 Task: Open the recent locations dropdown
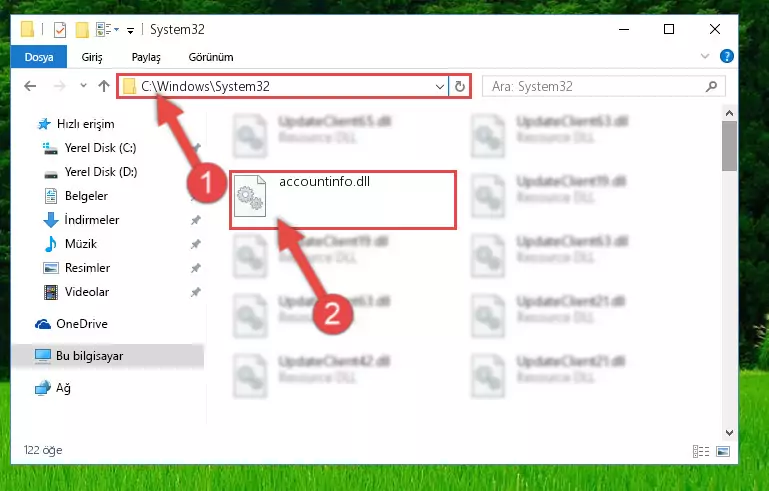pyautogui.click(x=83, y=86)
